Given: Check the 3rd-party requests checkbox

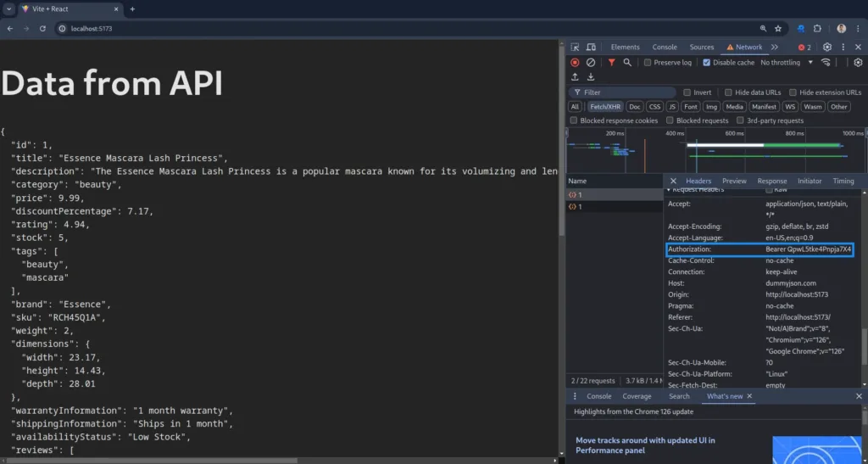Looking at the screenshot, I should coord(740,120).
